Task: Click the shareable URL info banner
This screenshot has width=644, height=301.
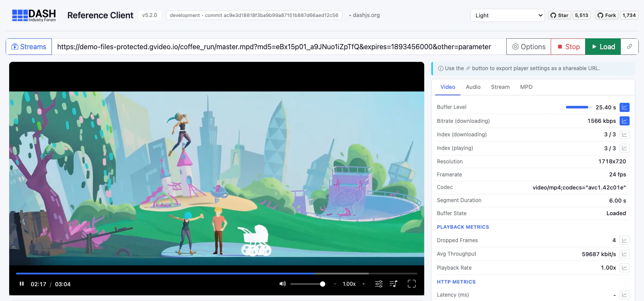Action: pyautogui.click(x=533, y=68)
